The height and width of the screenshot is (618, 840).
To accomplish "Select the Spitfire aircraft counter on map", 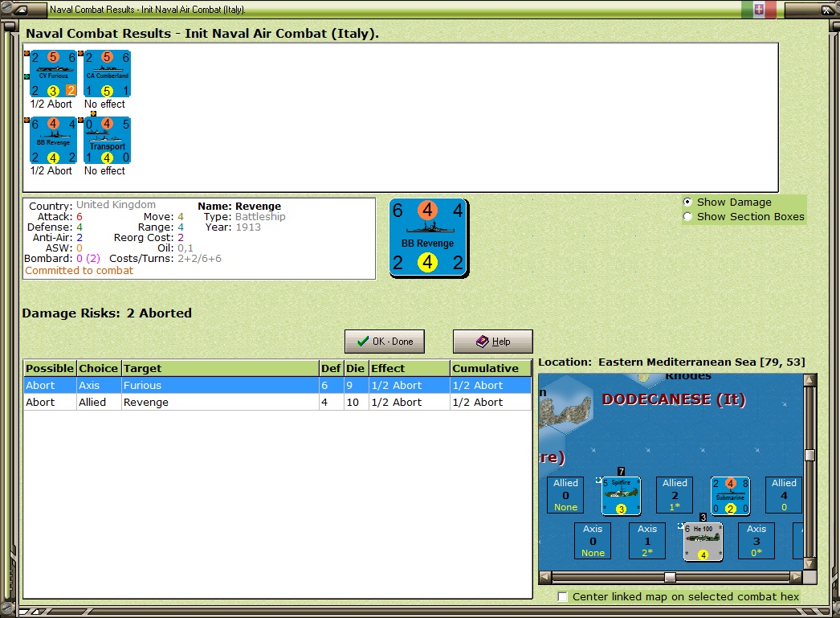I will point(621,496).
